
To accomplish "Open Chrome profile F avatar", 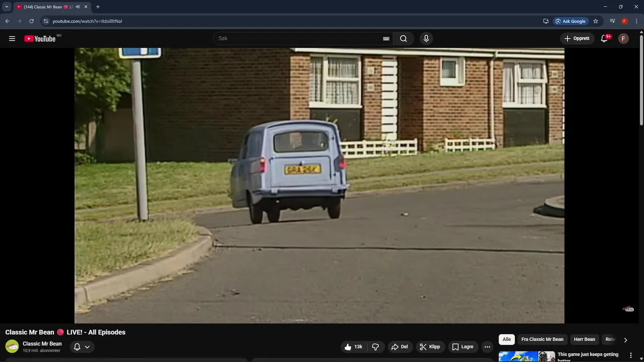I will 624,21.
